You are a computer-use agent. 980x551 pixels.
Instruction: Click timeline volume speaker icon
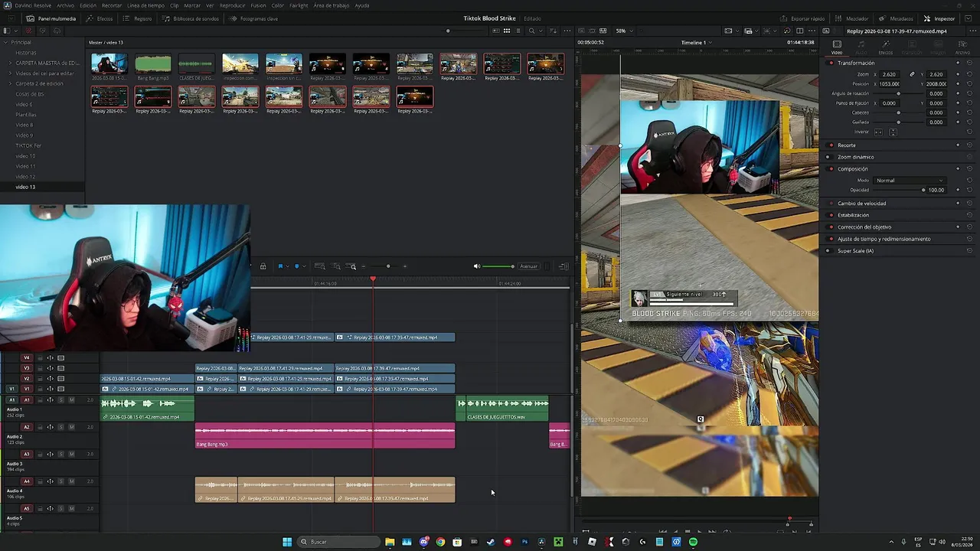click(x=477, y=266)
